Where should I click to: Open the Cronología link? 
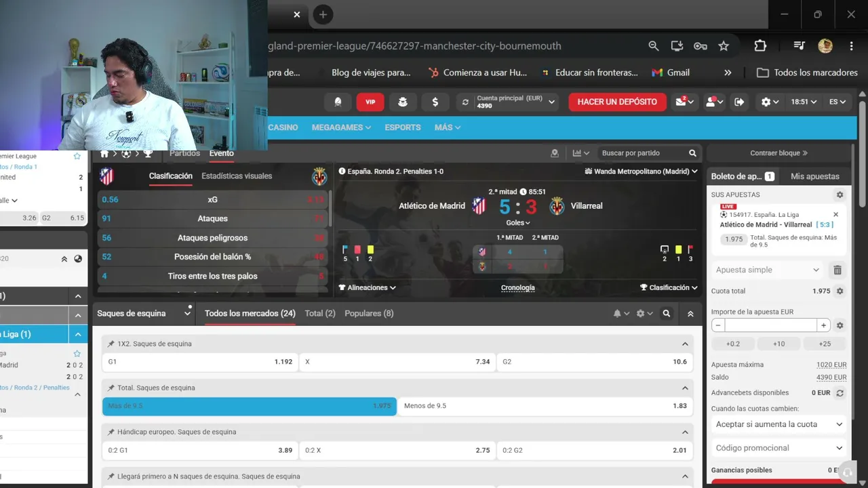pos(518,287)
